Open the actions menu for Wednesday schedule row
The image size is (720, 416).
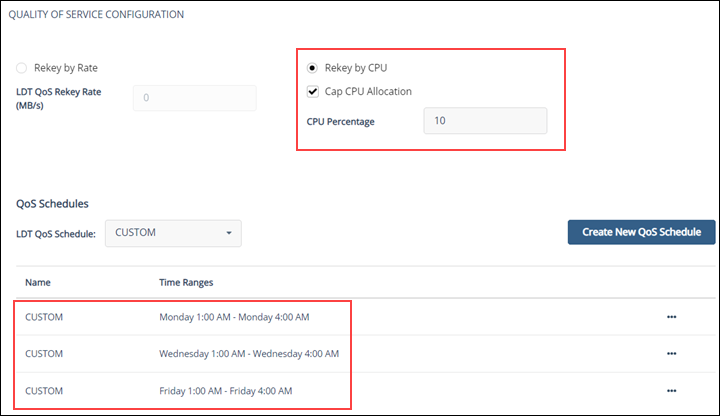click(671, 353)
